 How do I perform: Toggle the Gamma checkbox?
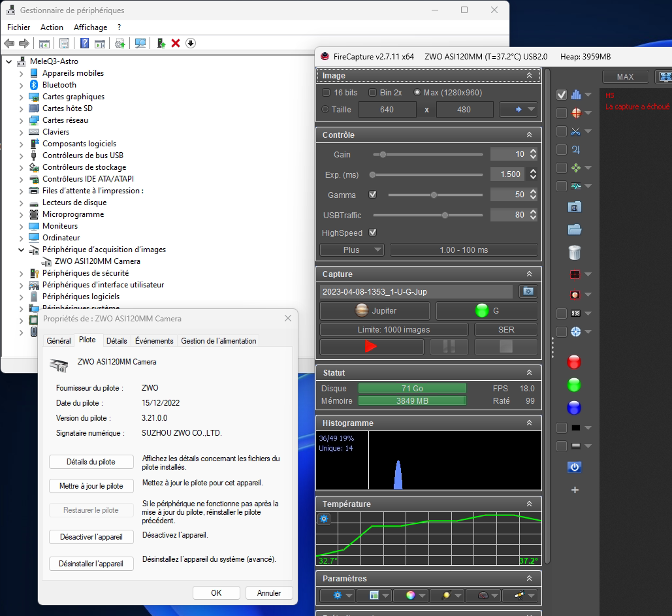pyautogui.click(x=373, y=194)
